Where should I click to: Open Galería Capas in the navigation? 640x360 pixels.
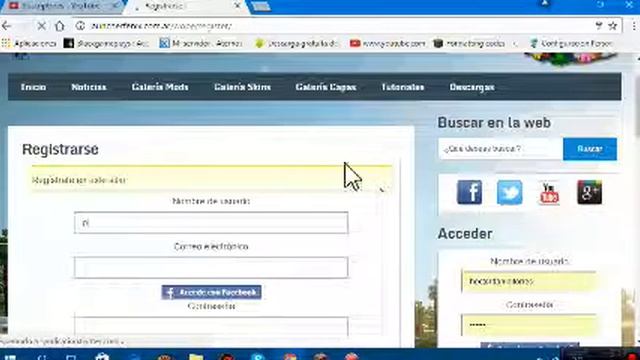point(326,87)
